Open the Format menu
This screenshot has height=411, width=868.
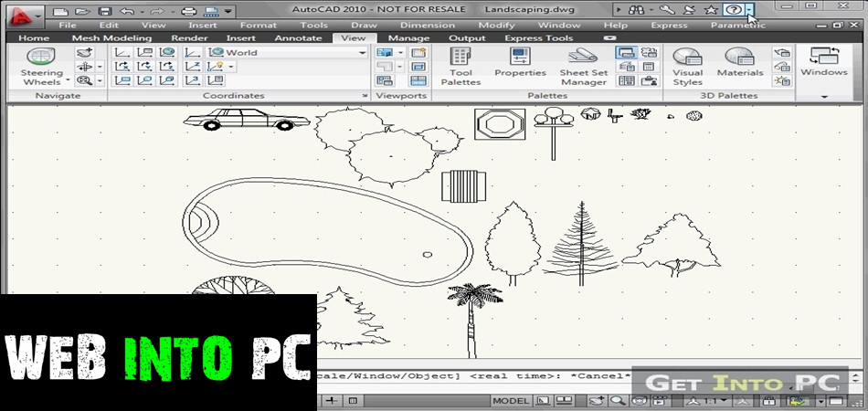[x=258, y=25]
